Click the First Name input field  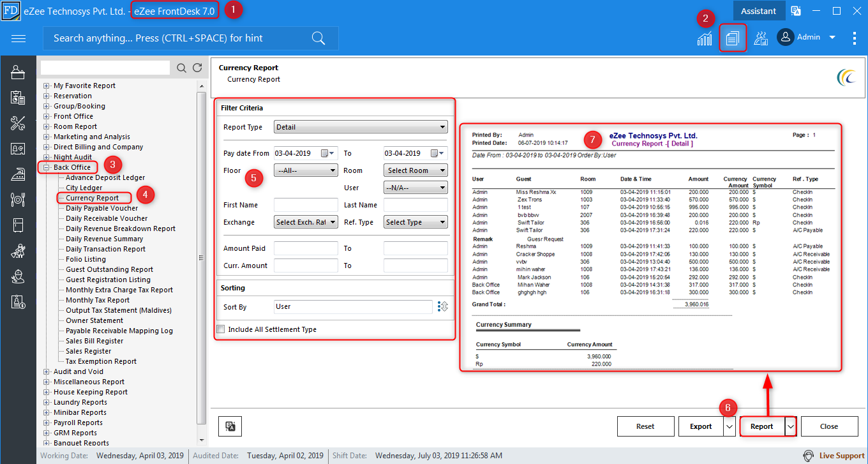tap(306, 205)
